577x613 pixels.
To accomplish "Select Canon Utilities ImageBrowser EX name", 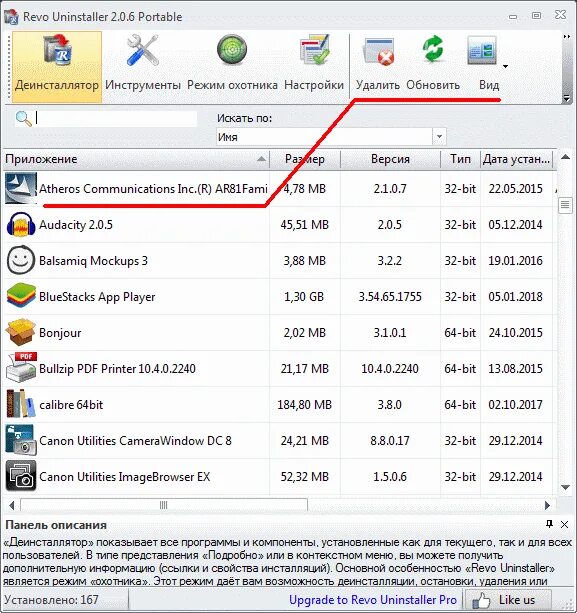I will pos(124,477).
